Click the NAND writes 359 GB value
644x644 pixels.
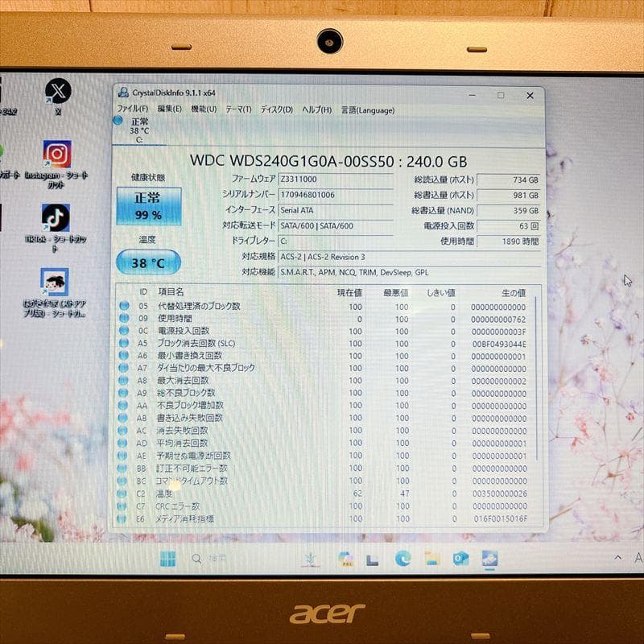click(508, 210)
